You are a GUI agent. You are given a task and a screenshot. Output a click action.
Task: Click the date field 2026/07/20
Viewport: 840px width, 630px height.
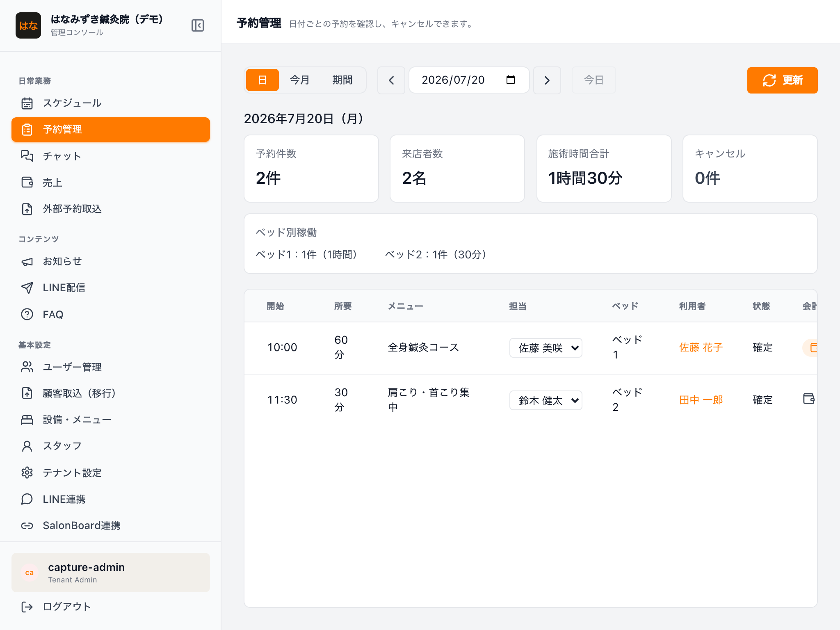point(469,80)
